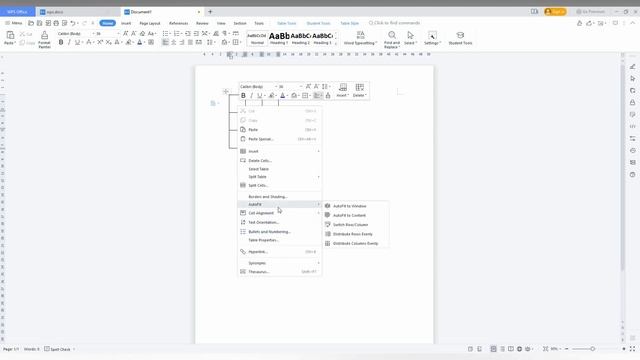Open the mini toolbar font name dropdown

pyautogui.click(x=276, y=87)
